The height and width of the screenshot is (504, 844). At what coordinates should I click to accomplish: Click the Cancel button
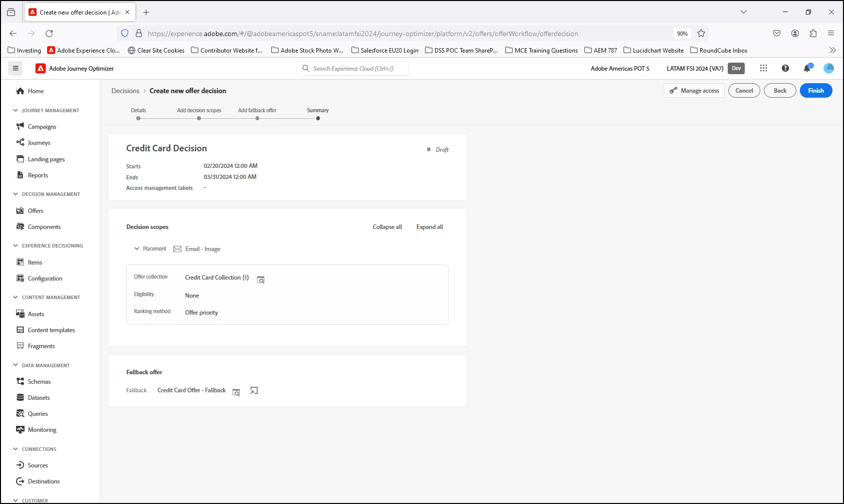(744, 91)
